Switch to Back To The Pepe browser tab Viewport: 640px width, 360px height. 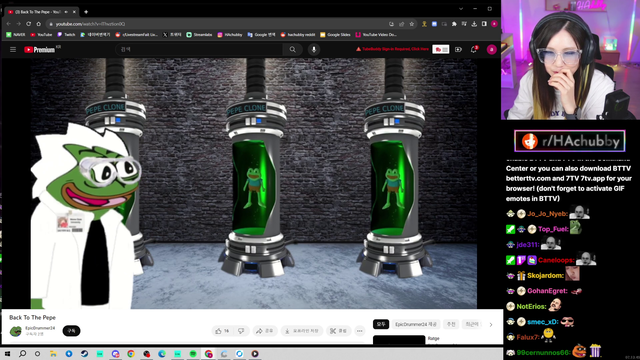click(x=40, y=12)
